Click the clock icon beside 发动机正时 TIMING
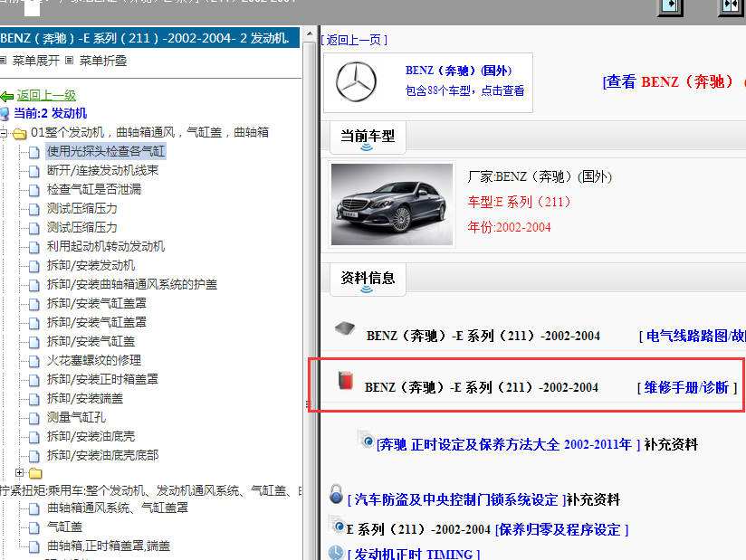746x560 pixels. (336, 553)
